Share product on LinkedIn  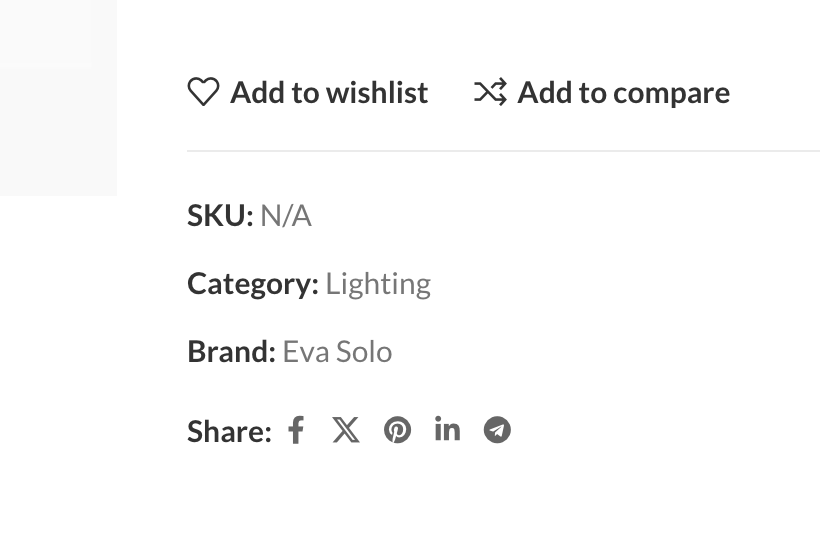coord(447,429)
